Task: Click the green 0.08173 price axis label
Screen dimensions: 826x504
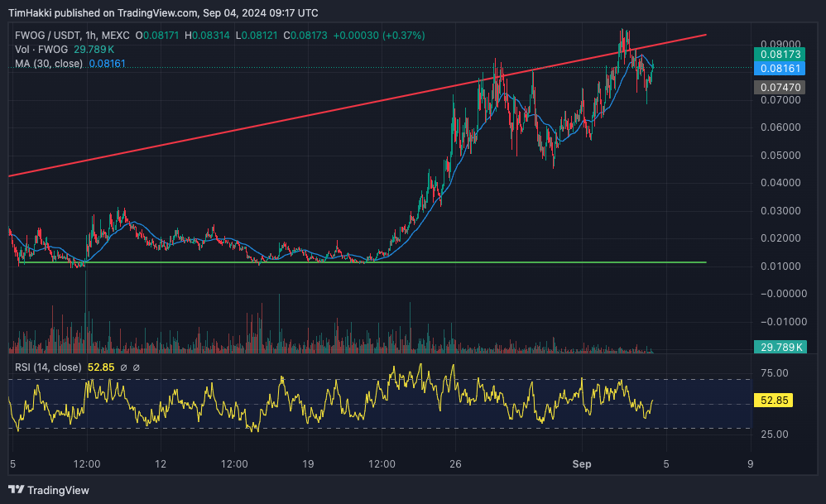Action: [778, 54]
